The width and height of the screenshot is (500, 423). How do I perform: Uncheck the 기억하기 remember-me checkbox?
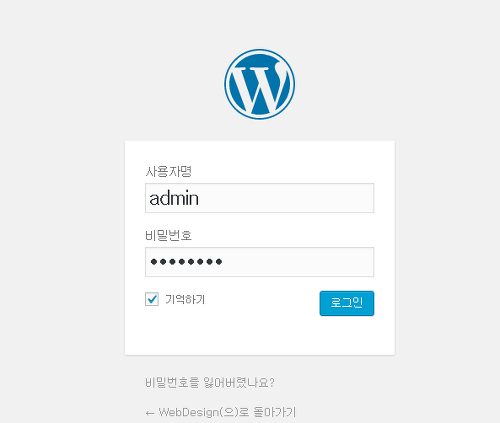[x=152, y=299]
